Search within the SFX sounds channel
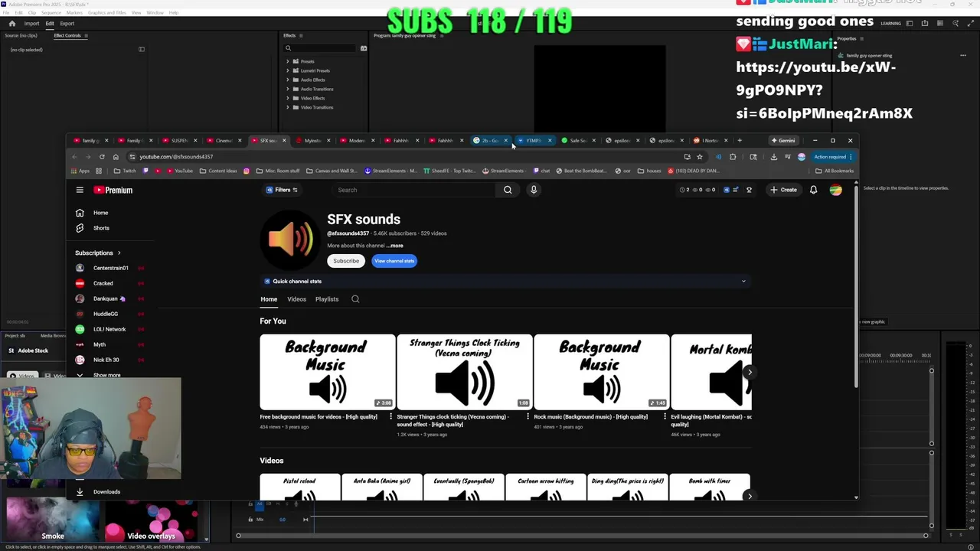Viewport: 980px width, 551px height. 355,299
